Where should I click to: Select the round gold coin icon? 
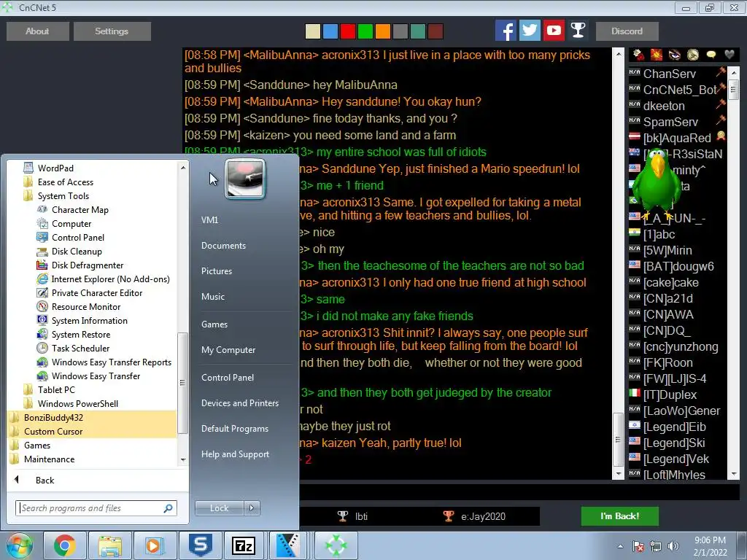click(693, 55)
